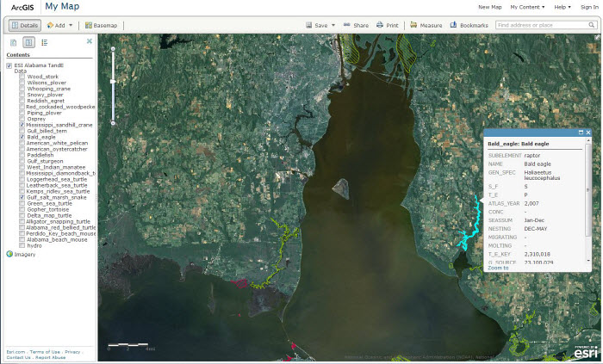Click the Share icon
The width and height of the screenshot is (603, 364).
(x=347, y=25)
